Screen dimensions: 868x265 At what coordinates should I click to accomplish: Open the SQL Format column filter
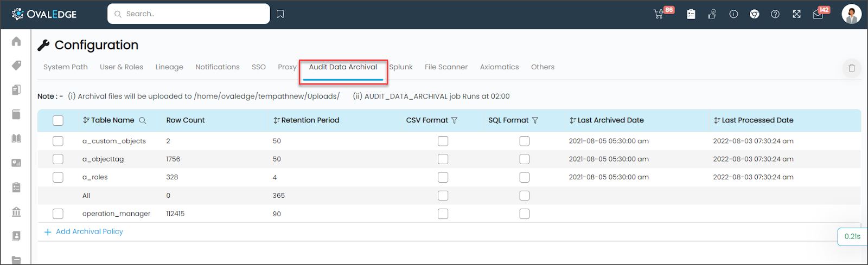pyautogui.click(x=535, y=120)
